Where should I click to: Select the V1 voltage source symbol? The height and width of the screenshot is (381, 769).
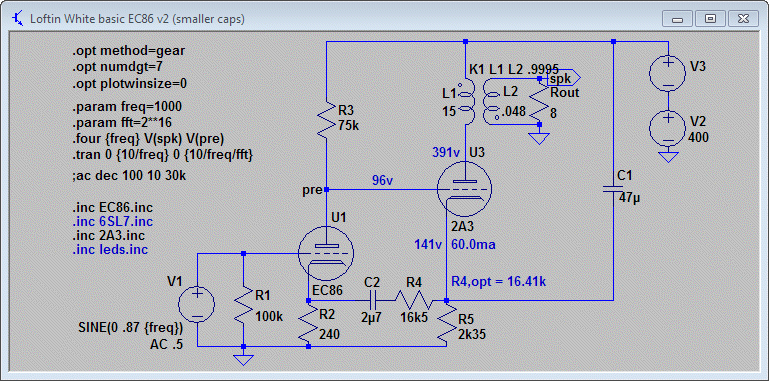196,305
